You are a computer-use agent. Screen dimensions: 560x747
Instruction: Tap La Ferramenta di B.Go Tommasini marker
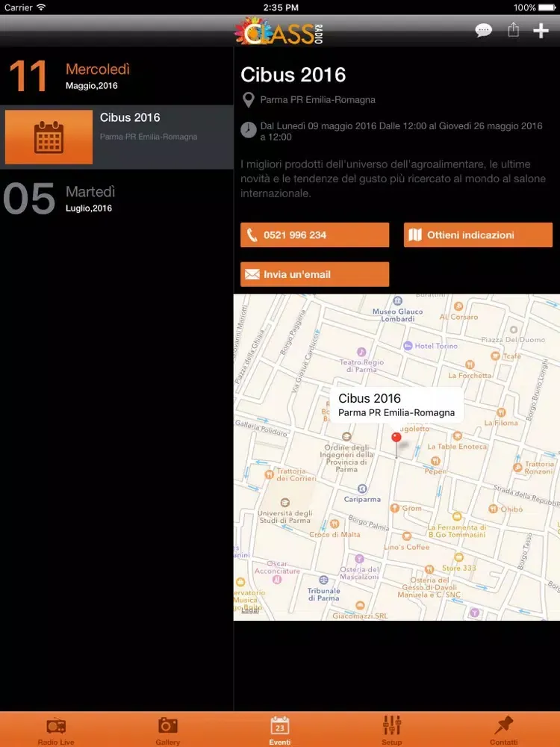[x=457, y=516]
